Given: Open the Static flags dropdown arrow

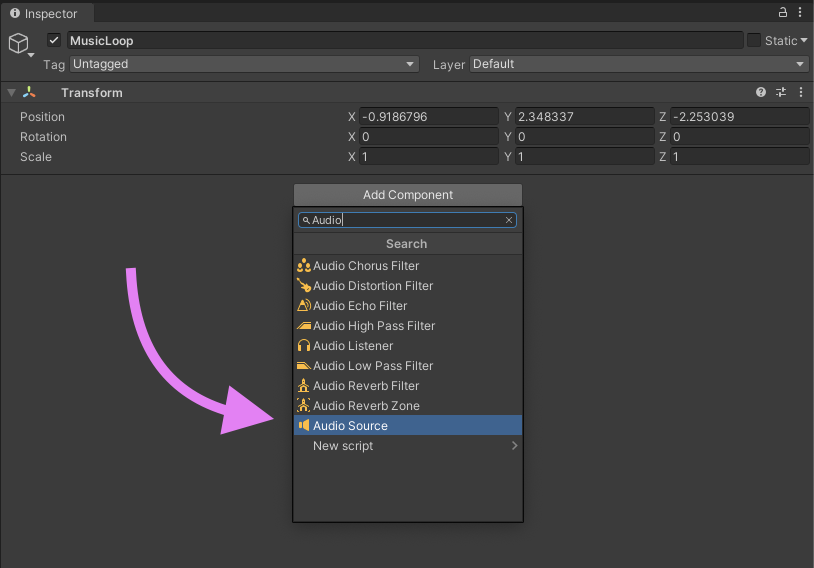Looking at the screenshot, I should click(x=803, y=41).
